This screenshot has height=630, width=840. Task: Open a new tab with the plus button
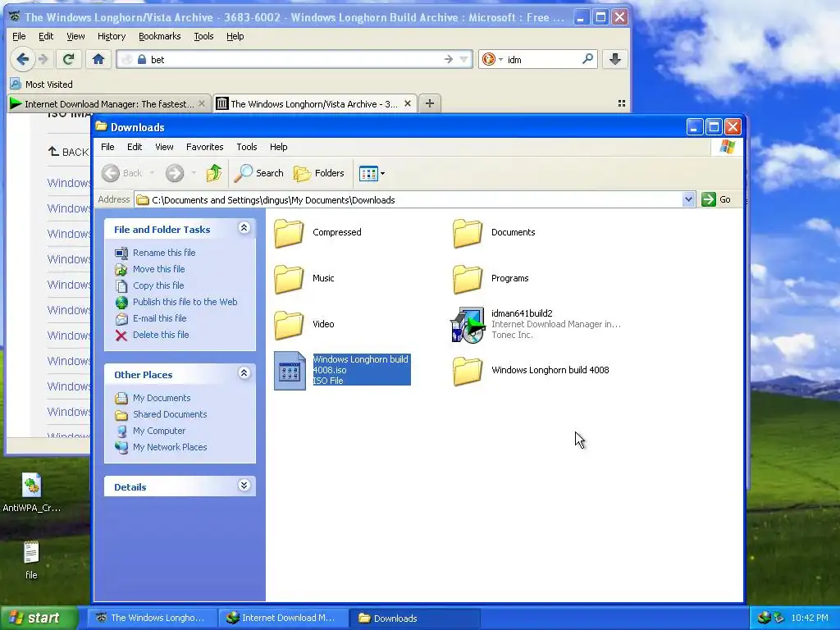click(430, 103)
